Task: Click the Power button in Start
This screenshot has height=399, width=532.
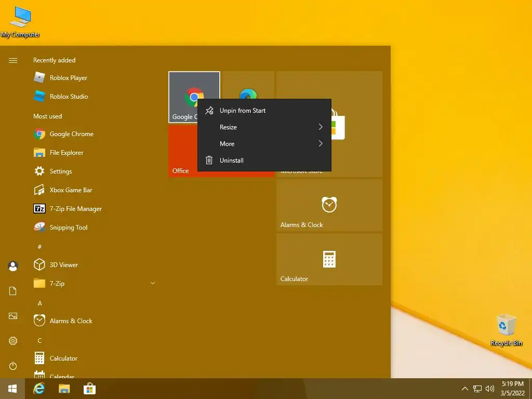Action: point(13,366)
